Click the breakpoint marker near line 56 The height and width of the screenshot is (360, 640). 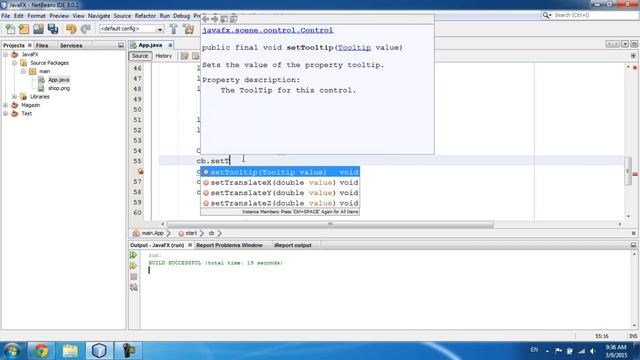(140, 171)
